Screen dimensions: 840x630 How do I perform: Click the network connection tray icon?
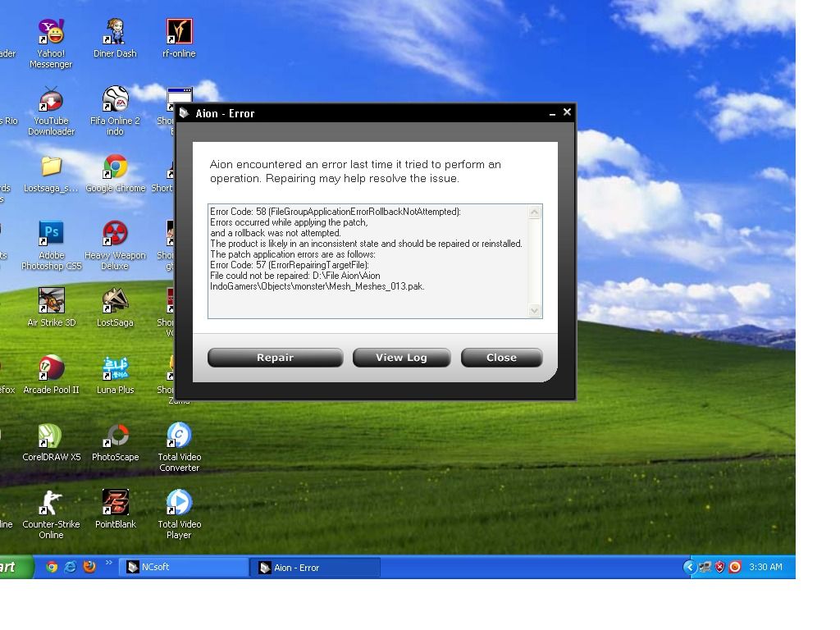(705, 567)
